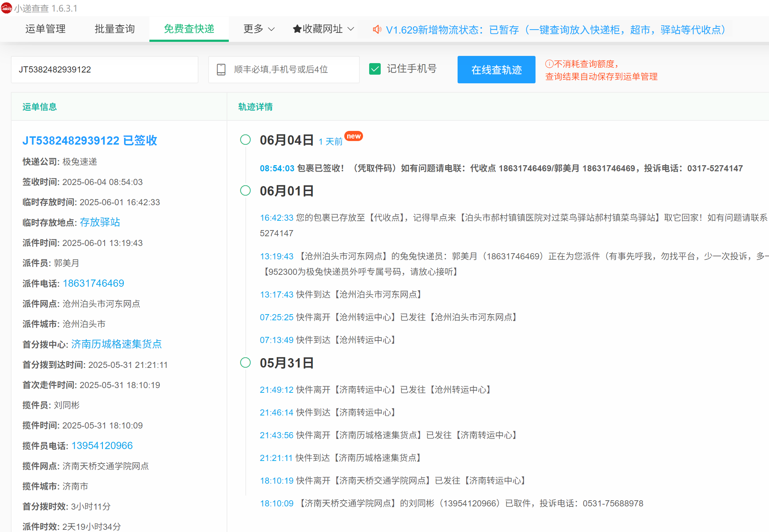The height and width of the screenshot is (532, 769).
Task: Click the new badge beside 1 天前
Action: 354,136
